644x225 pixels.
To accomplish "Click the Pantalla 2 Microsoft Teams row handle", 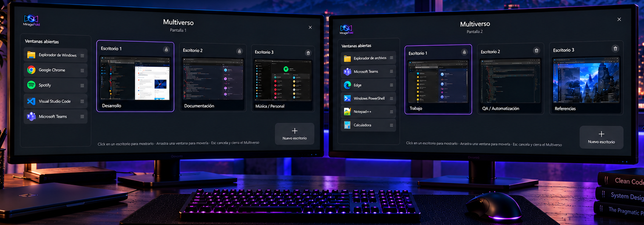I will click(392, 71).
